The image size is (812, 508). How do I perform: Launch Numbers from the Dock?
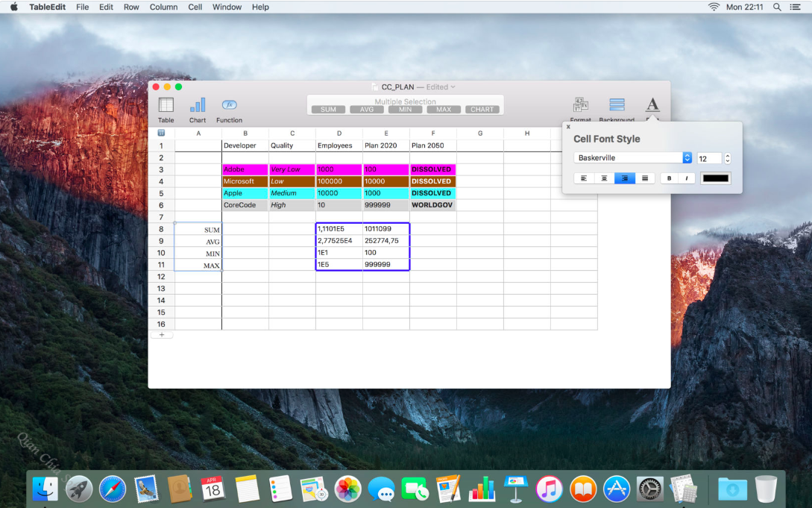click(x=482, y=489)
